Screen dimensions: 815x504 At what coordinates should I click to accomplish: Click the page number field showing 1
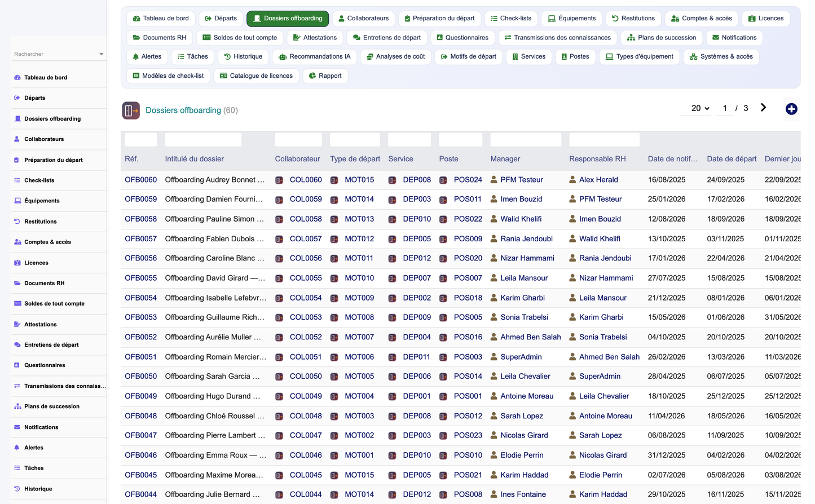[725, 108]
